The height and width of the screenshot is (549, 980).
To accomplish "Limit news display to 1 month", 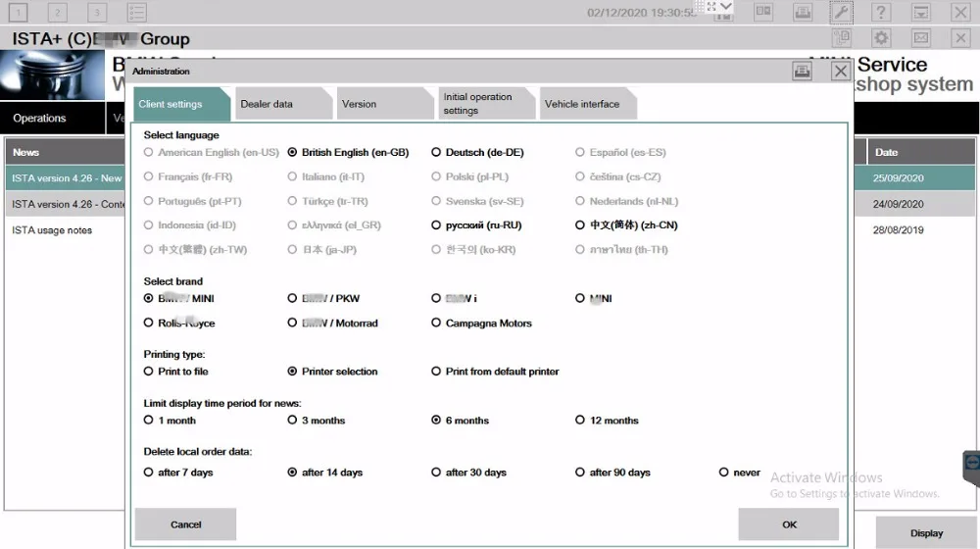I will click(170, 421).
